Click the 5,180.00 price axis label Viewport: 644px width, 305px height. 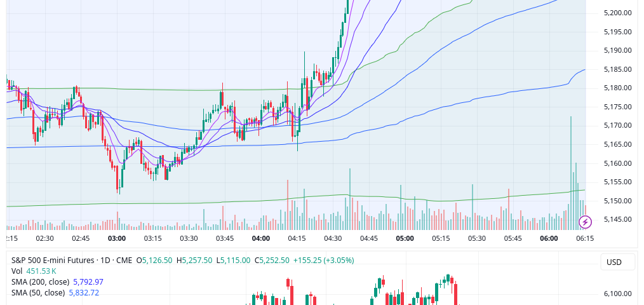click(x=618, y=88)
